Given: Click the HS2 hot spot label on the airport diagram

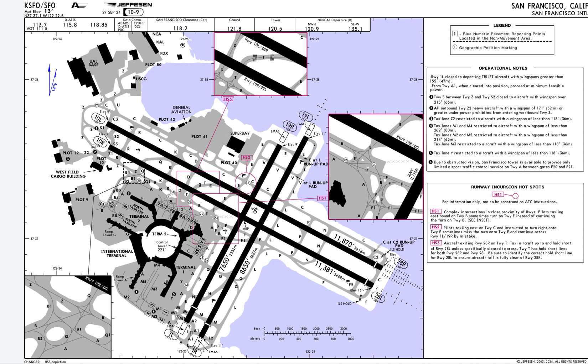Looking at the screenshot, I should (x=246, y=157).
